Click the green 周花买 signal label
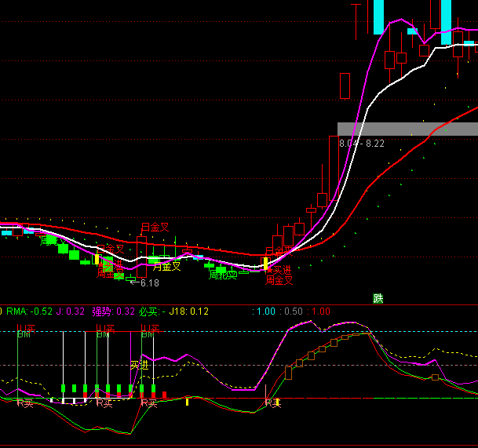The image size is (478, 448). coord(222,275)
